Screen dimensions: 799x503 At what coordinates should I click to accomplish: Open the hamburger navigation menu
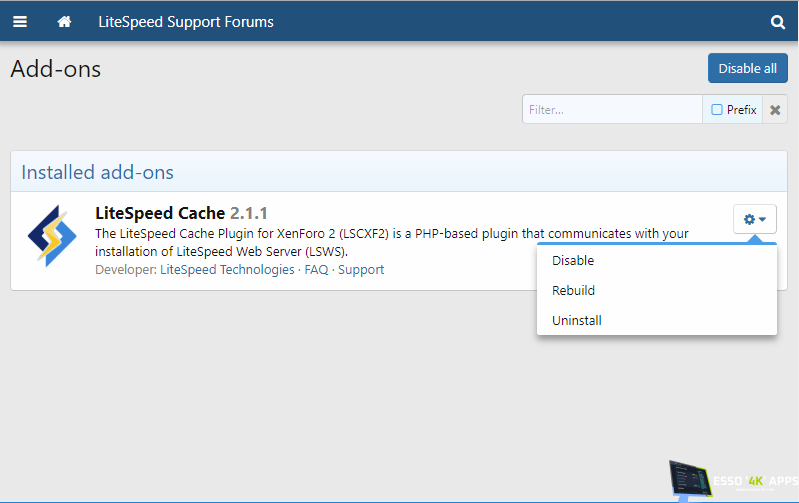point(20,21)
